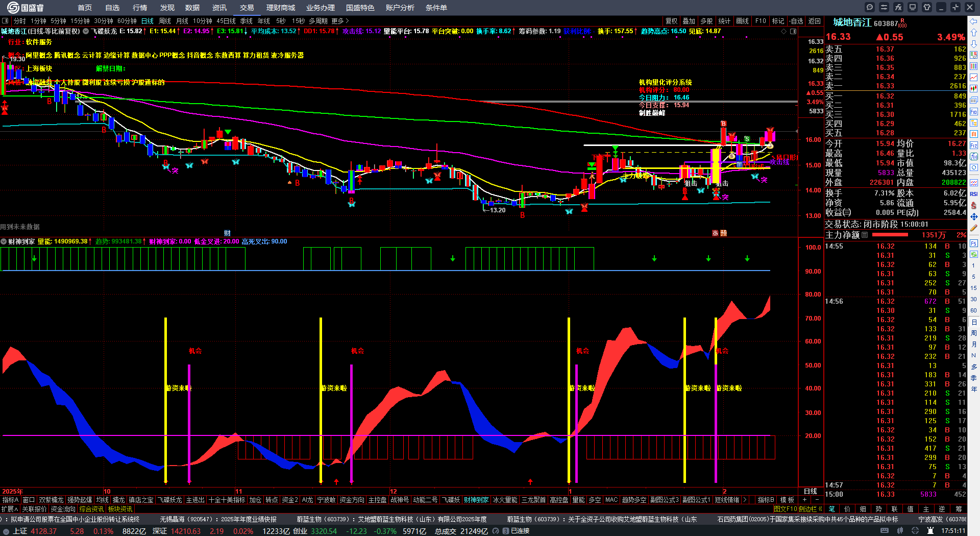Open the 行情 menu

click(140, 8)
